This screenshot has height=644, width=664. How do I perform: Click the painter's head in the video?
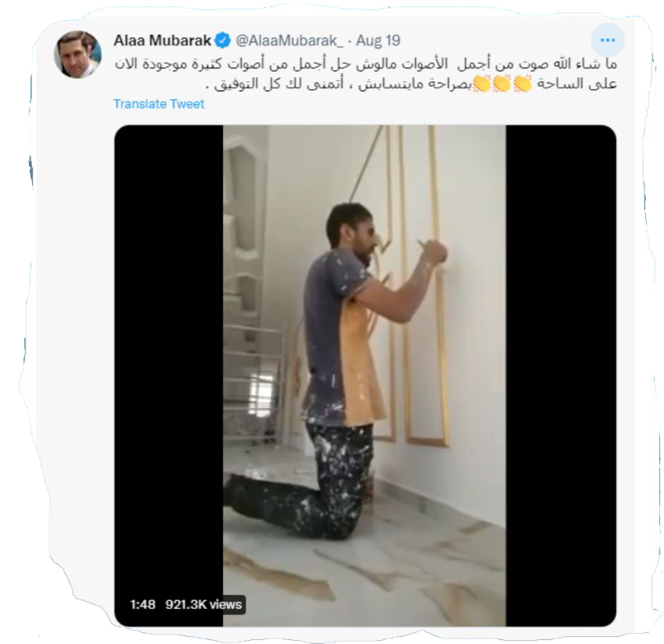(x=349, y=226)
